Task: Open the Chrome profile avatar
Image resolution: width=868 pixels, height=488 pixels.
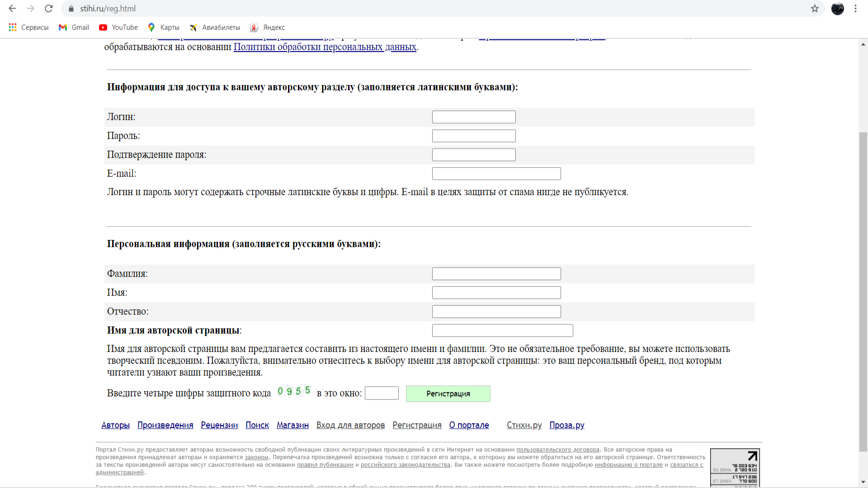Action: (837, 9)
